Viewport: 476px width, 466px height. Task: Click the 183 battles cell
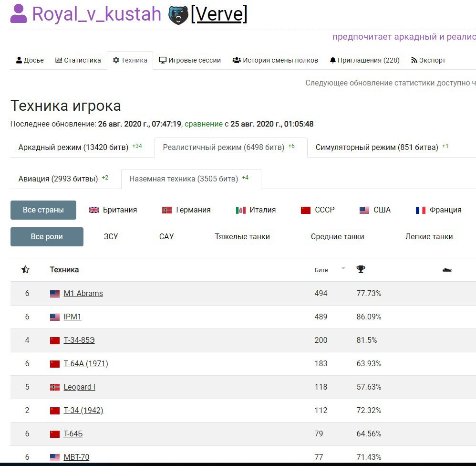[x=321, y=363]
